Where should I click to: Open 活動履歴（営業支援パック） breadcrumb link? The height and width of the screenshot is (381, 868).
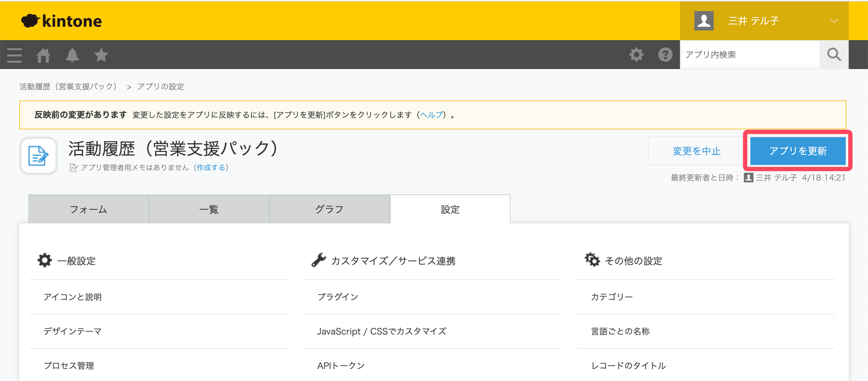(70, 87)
